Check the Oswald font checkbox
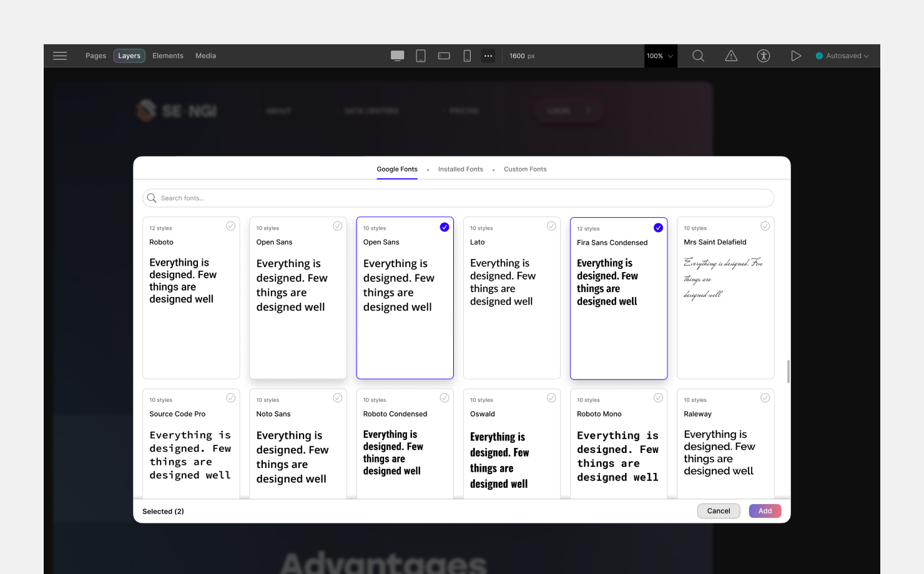 [x=551, y=398]
